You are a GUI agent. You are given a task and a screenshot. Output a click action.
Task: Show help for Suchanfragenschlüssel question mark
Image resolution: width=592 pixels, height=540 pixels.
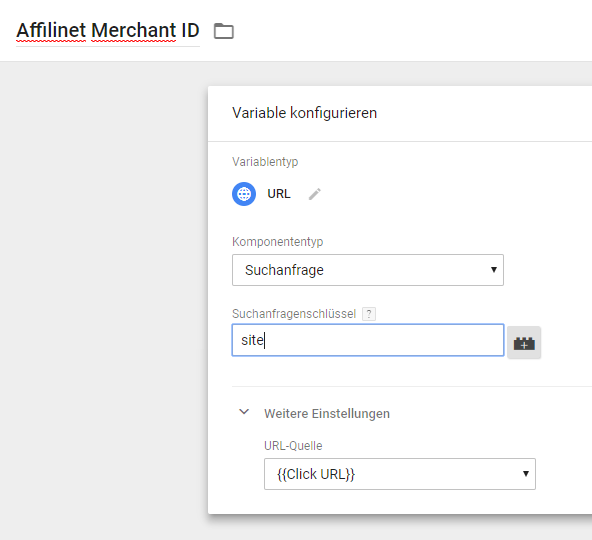pos(369,313)
